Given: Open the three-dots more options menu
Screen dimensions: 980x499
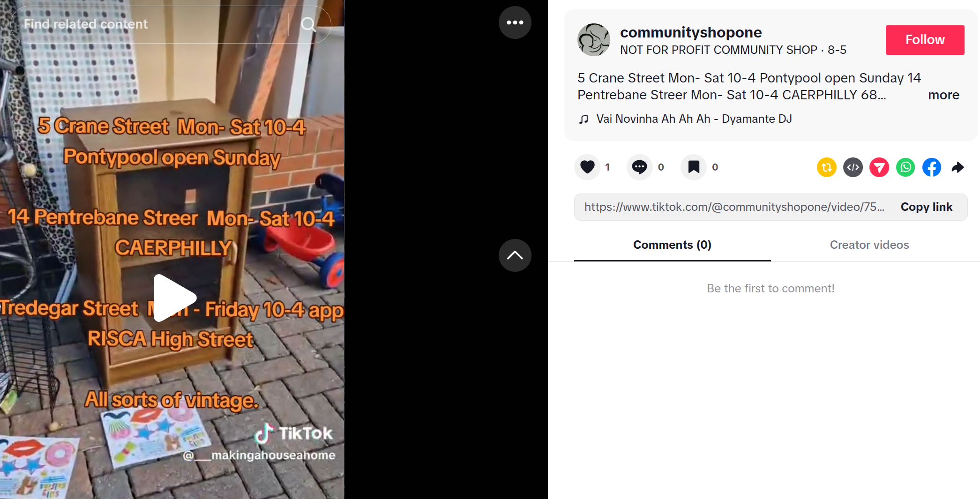Looking at the screenshot, I should 515,22.
